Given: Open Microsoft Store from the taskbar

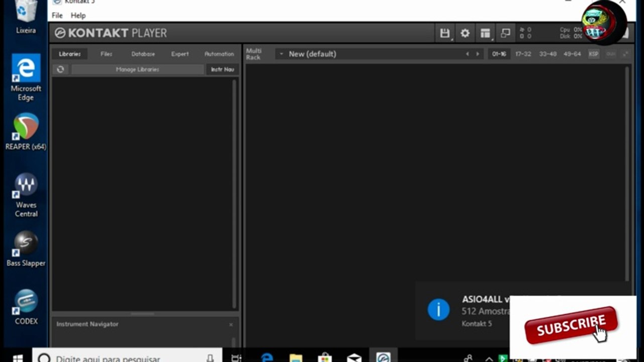Looking at the screenshot, I should [325, 357].
